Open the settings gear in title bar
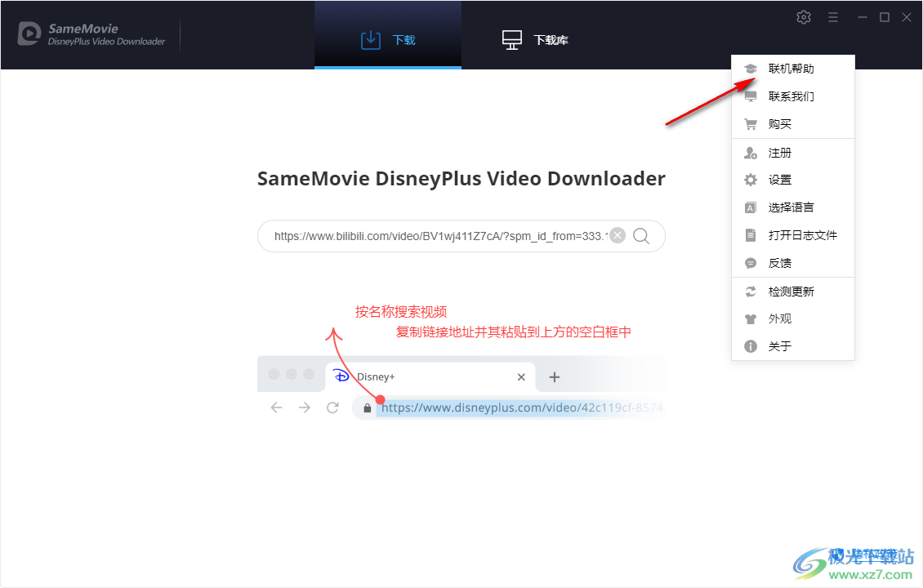Screen dimensions: 923x588 (x=804, y=17)
